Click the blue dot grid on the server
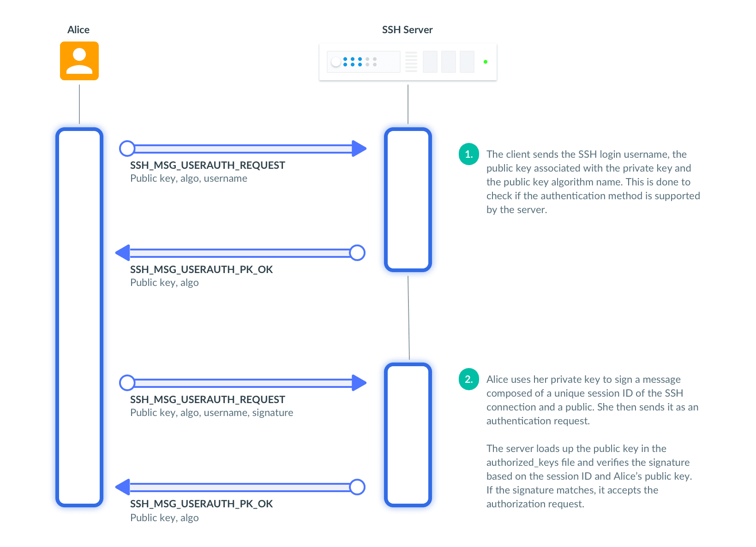Viewport: 756px width, 547px height. [360, 62]
